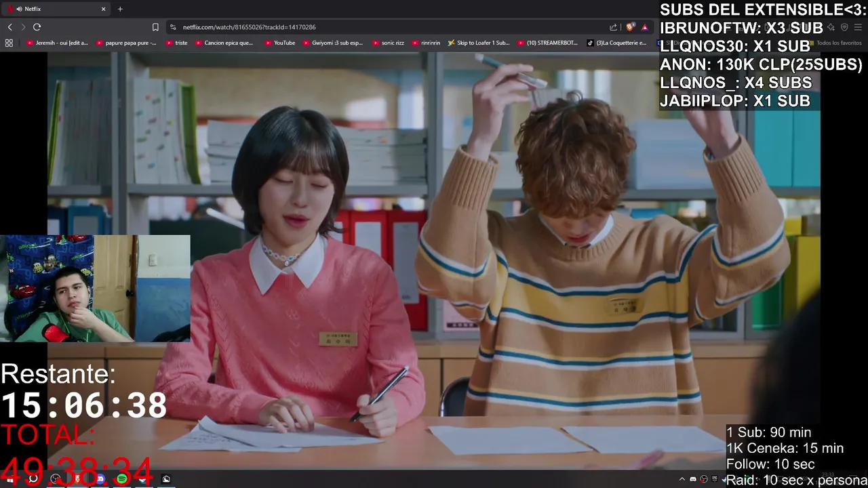Image resolution: width=868 pixels, height=488 pixels.
Task: Open Windows Start menu
Action: pos(10,479)
